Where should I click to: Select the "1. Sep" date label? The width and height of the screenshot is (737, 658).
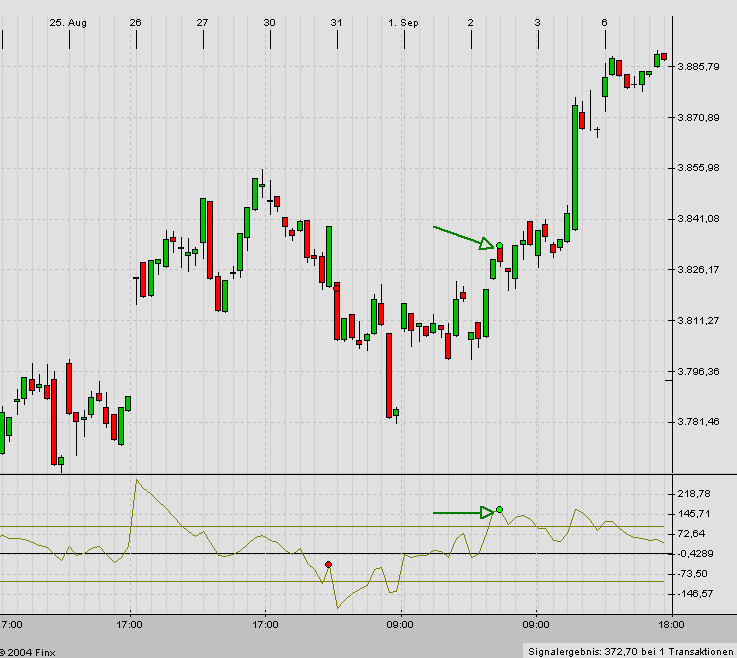click(404, 21)
